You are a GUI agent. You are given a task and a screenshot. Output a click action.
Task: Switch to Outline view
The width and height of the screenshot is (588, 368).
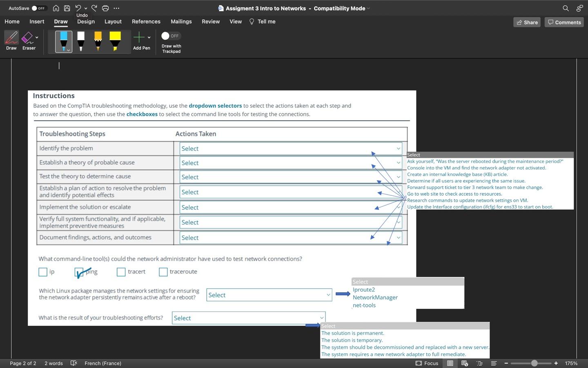479,363
